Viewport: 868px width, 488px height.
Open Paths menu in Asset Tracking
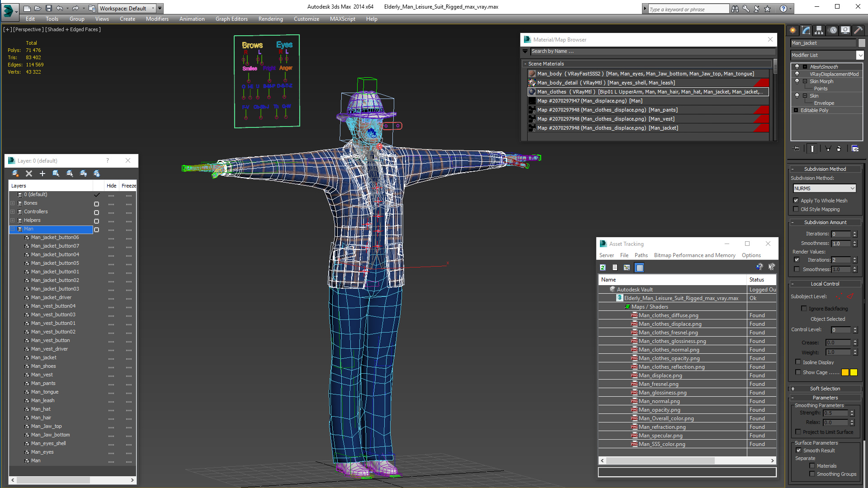(x=641, y=255)
